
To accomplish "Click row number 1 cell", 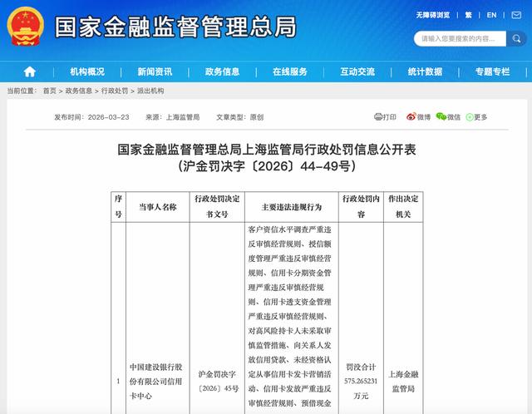I will pos(118,382).
